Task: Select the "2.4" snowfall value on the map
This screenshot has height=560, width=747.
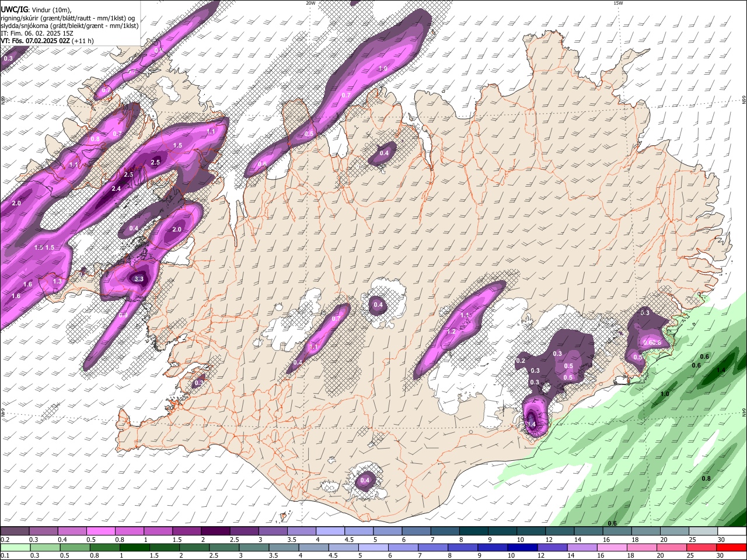Action: [116, 188]
